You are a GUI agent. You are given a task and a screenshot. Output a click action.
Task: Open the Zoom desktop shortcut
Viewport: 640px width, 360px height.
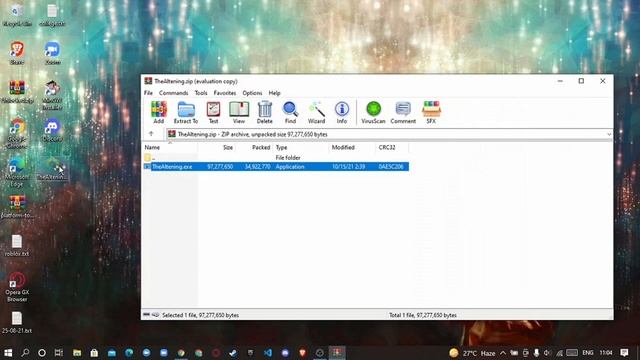[52, 53]
